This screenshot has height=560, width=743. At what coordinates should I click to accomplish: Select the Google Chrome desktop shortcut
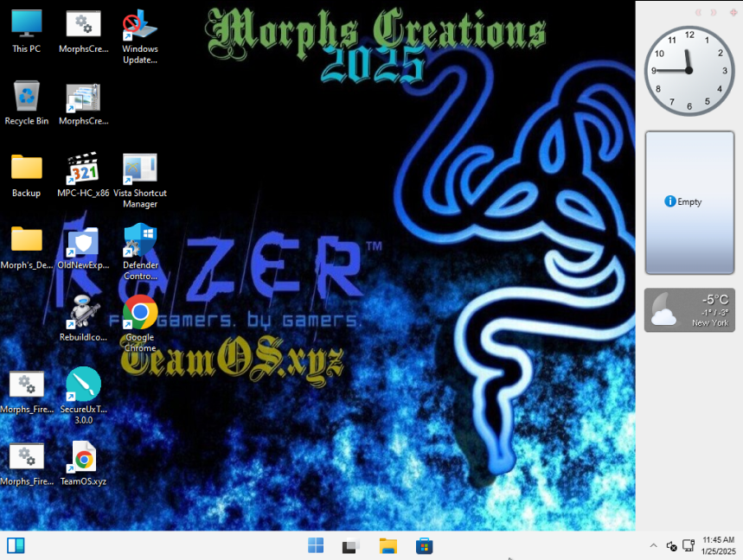pos(140,324)
